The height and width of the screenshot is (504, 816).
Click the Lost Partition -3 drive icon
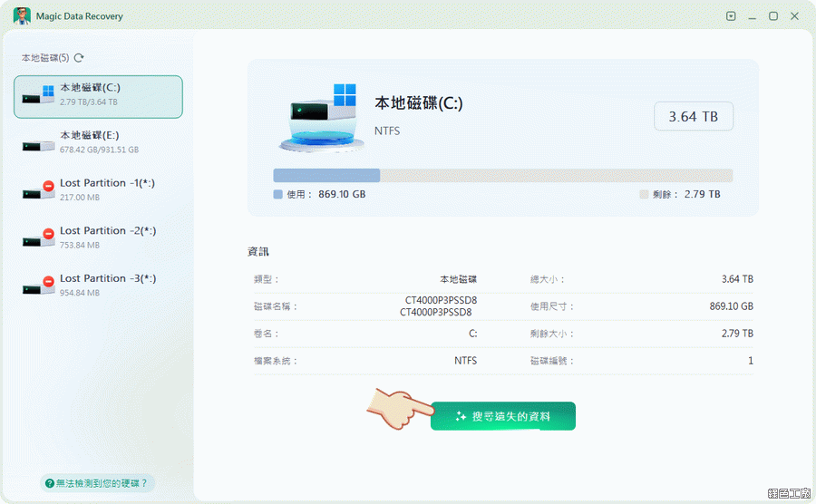point(39,286)
